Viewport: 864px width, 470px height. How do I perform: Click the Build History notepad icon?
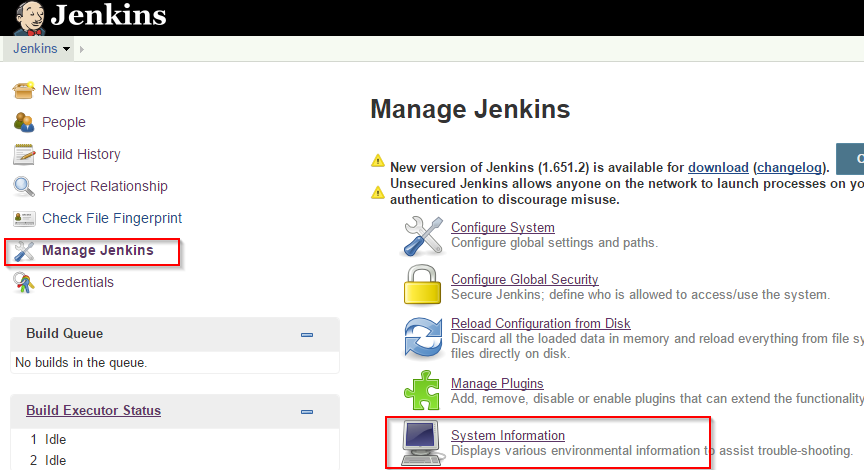(x=24, y=154)
